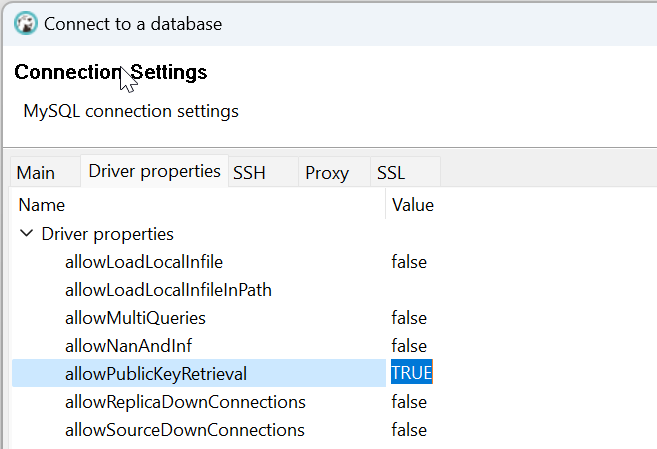Viewport: 657px width, 449px height.
Task: Select the allowLoadLocalInfile property
Action: [144, 262]
